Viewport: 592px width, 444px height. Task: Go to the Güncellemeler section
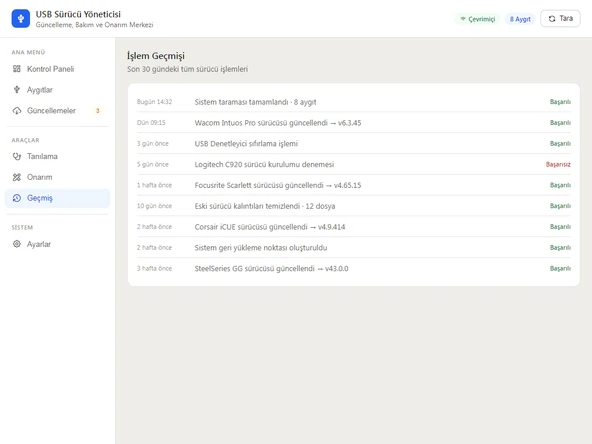coord(57,111)
